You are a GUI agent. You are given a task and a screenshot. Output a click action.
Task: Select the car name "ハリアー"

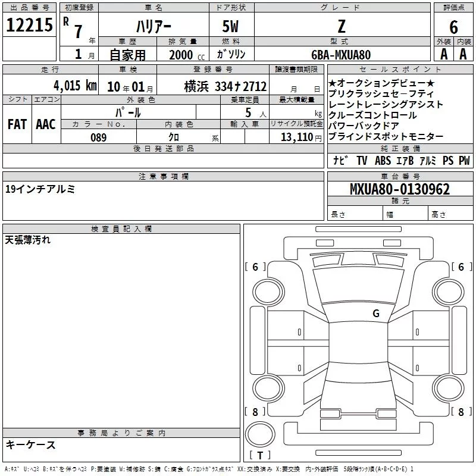point(154,27)
